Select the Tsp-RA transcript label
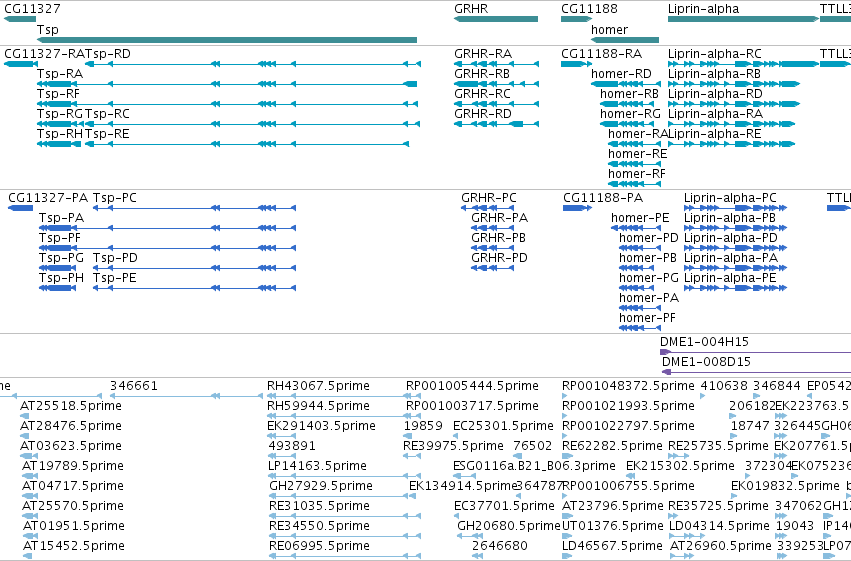Screen dimensions: 851x561 [60, 74]
